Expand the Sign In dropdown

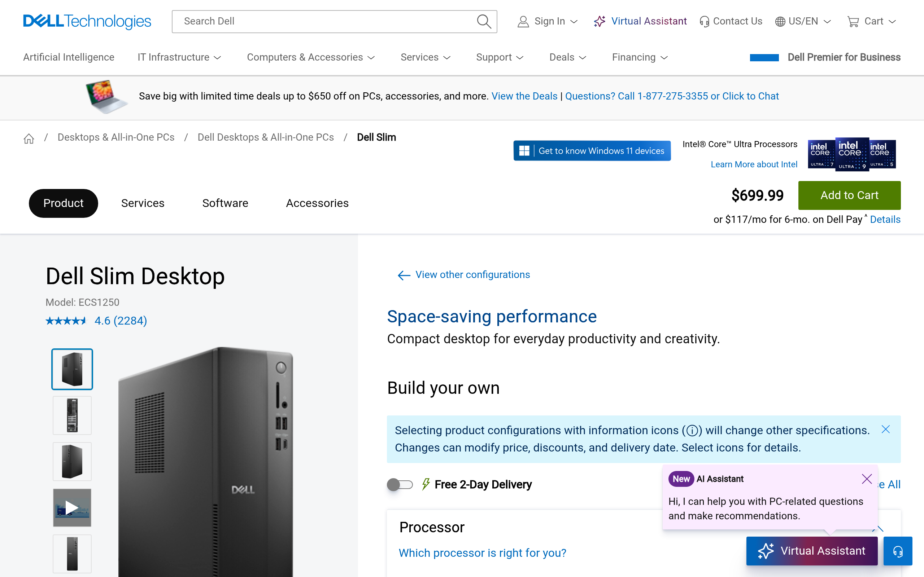point(548,21)
